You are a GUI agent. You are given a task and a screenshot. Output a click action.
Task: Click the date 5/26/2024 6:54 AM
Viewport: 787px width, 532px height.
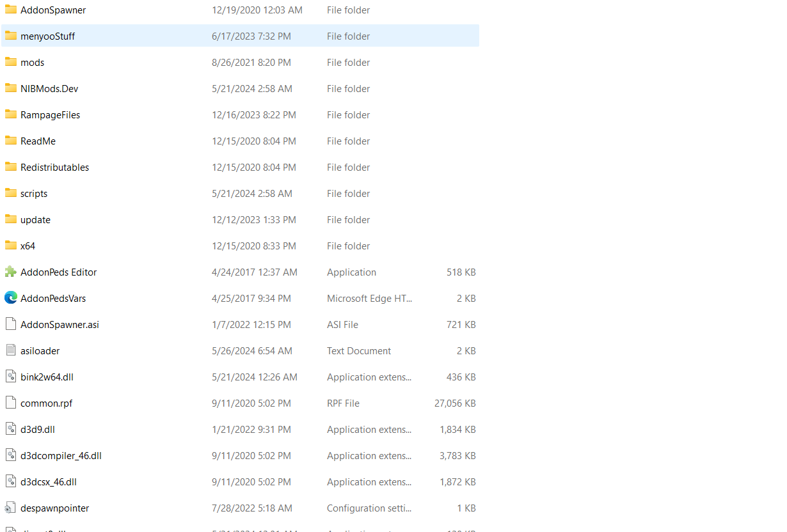pos(252,351)
